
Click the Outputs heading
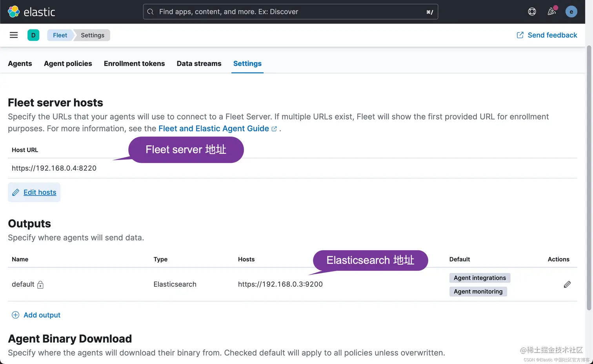pyautogui.click(x=29, y=224)
